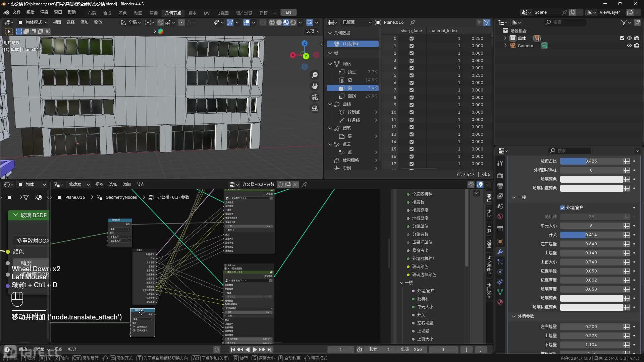Toggle camera view icon in viewport
The width and height of the screenshot is (644, 362).
coord(315,97)
